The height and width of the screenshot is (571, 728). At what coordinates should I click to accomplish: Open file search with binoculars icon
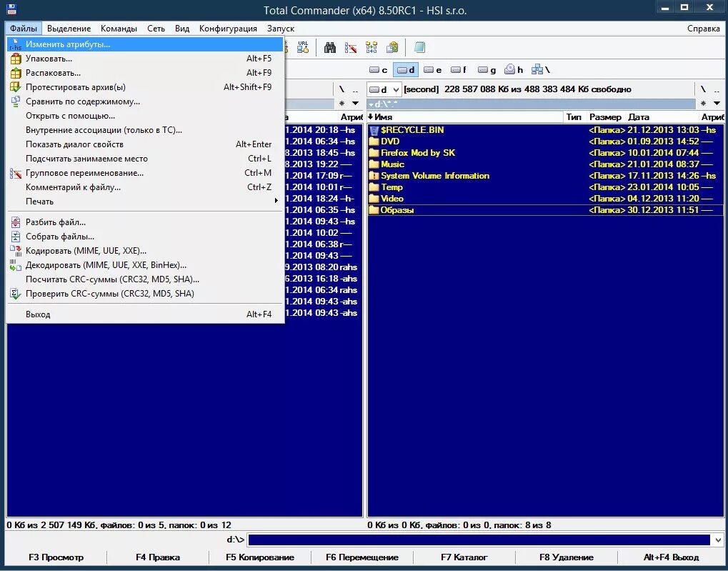pos(329,47)
